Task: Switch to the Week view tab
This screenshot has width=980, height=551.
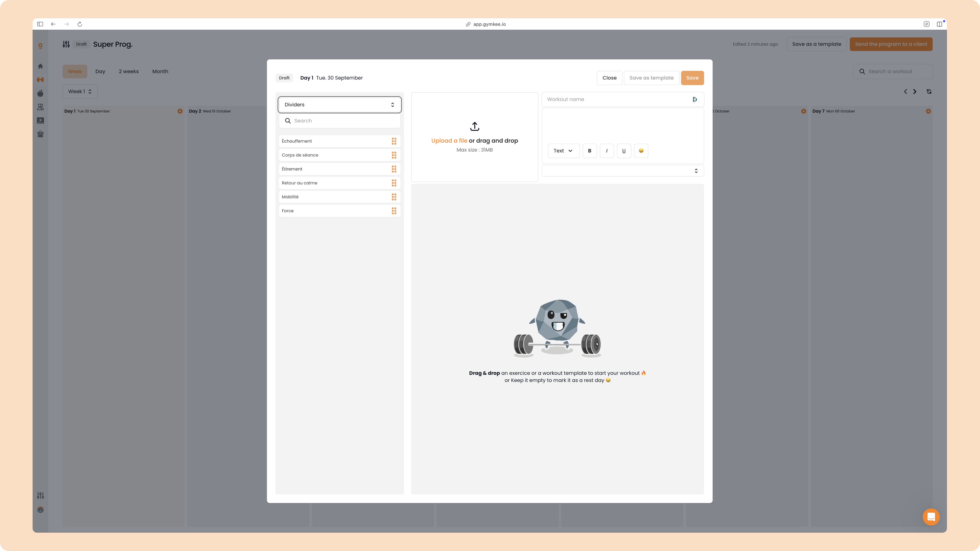Action: (x=75, y=71)
